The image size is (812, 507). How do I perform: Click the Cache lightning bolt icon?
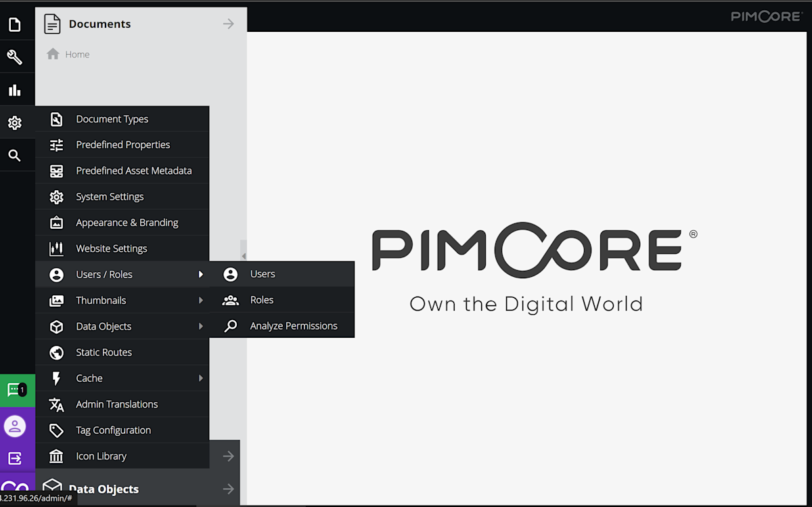(x=57, y=378)
